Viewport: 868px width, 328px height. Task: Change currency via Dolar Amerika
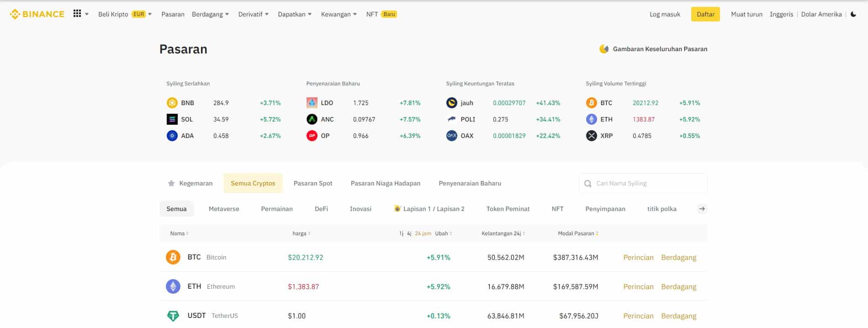pyautogui.click(x=821, y=14)
